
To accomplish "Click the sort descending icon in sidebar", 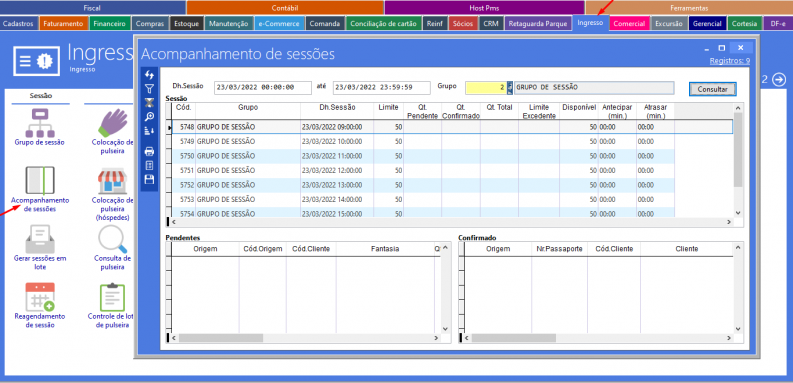I will pos(149,131).
